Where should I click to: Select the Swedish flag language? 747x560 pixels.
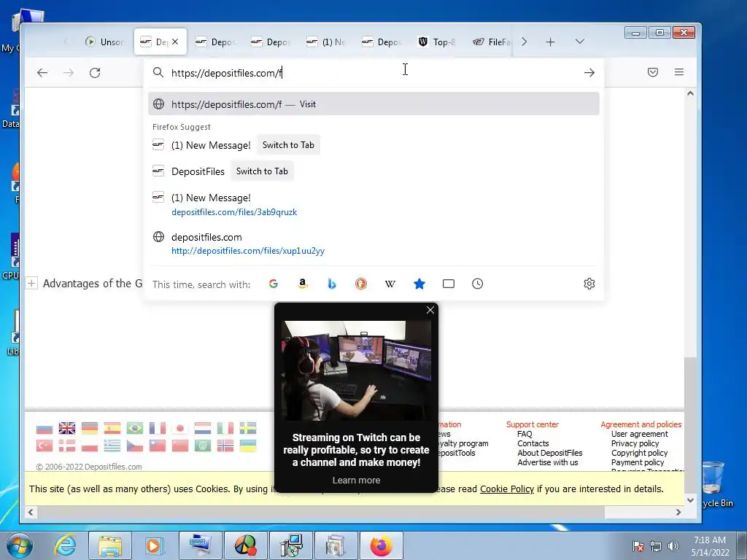[248, 428]
